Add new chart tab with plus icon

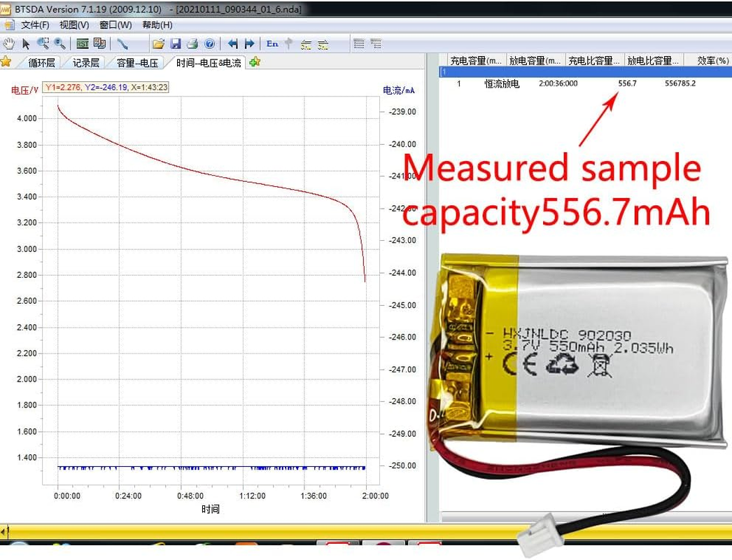tap(255, 62)
